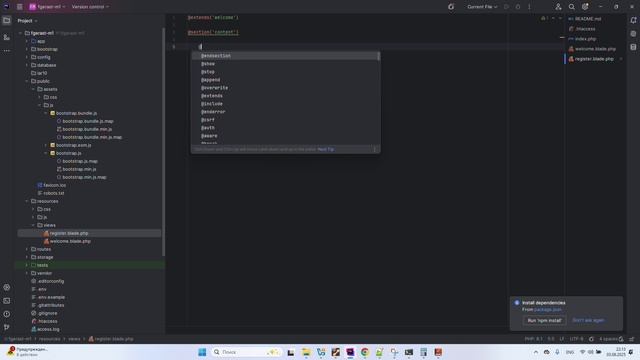Choose @show completion suggestion
The image size is (640, 360).
[x=284, y=64]
